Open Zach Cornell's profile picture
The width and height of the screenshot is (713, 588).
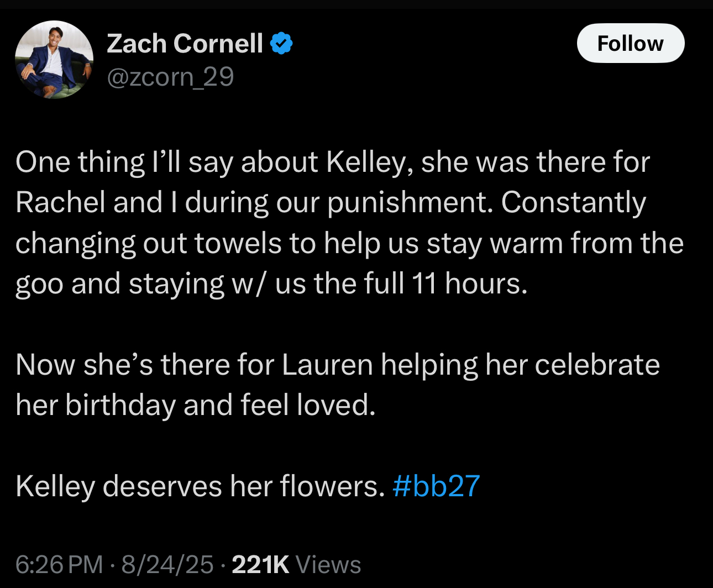(x=54, y=60)
